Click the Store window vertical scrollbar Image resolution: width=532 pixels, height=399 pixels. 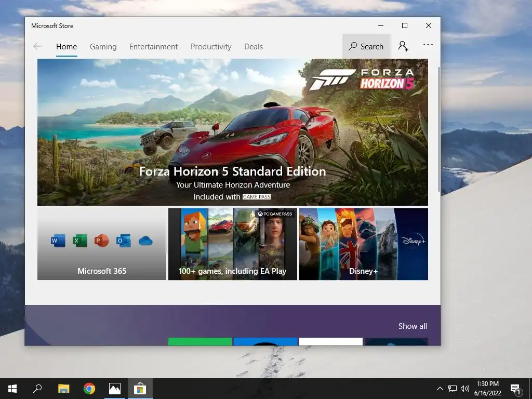pyautogui.click(x=439, y=129)
